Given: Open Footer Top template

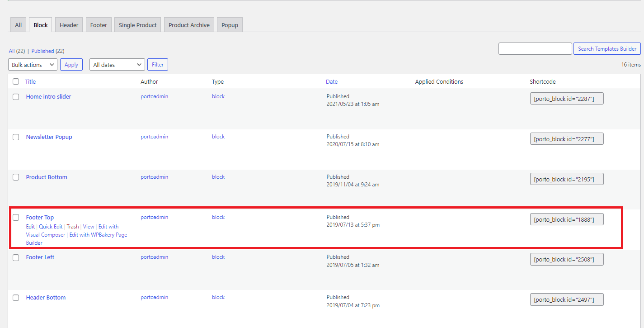Looking at the screenshot, I should pos(40,218).
